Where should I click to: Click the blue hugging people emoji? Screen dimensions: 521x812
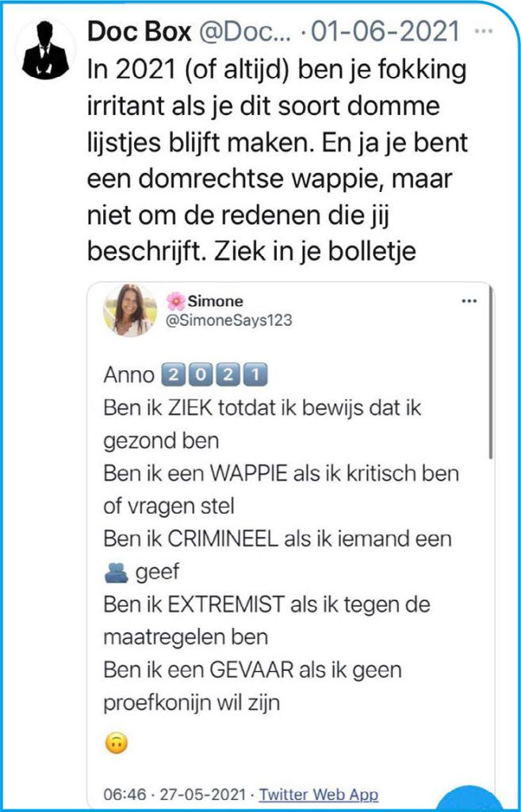(116, 573)
